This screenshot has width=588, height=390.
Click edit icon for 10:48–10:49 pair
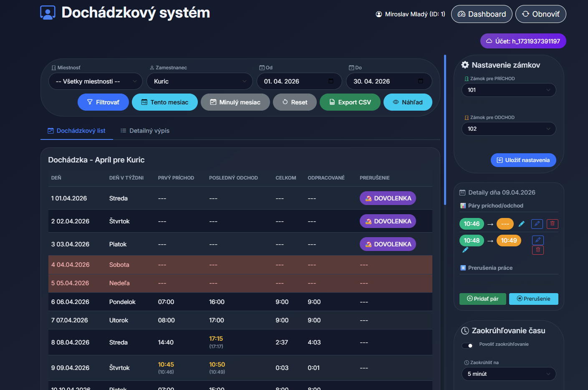click(x=538, y=240)
